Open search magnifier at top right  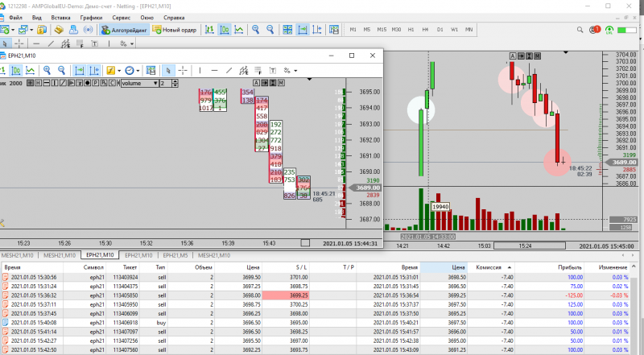click(580, 30)
